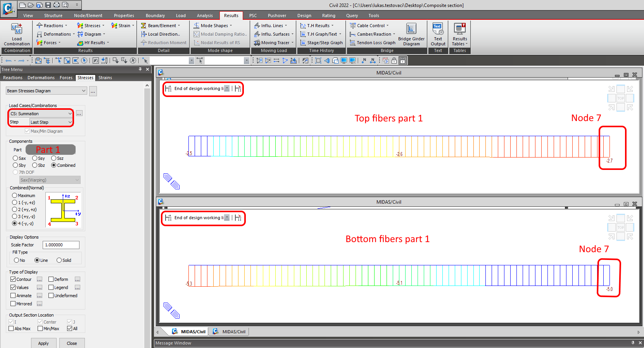644x348 pixels.
Task: Open the Bridge Girder Diagram tool
Action: [411, 34]
